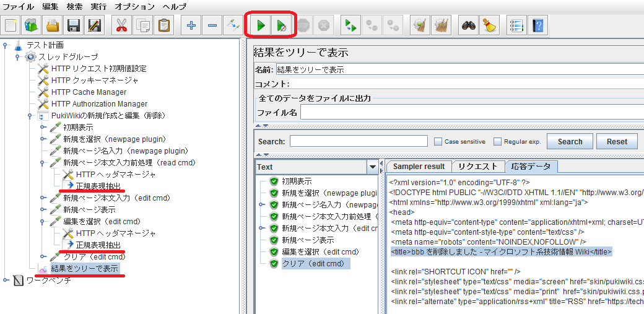This screenshot has width=644, height=314.
Task: Click the Cut scissors icon in toolbar
Action: click(122, 25)
